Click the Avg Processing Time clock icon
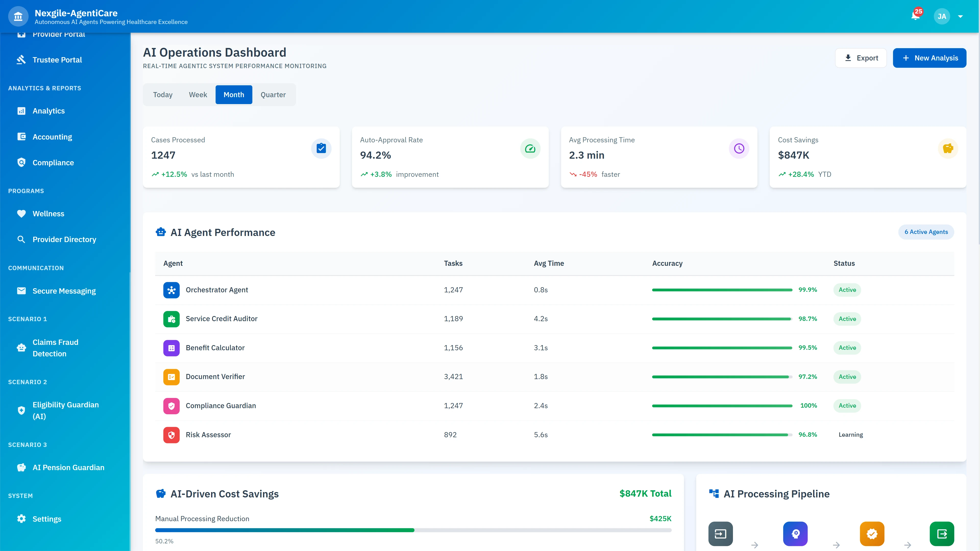 (x=739, y=148)
